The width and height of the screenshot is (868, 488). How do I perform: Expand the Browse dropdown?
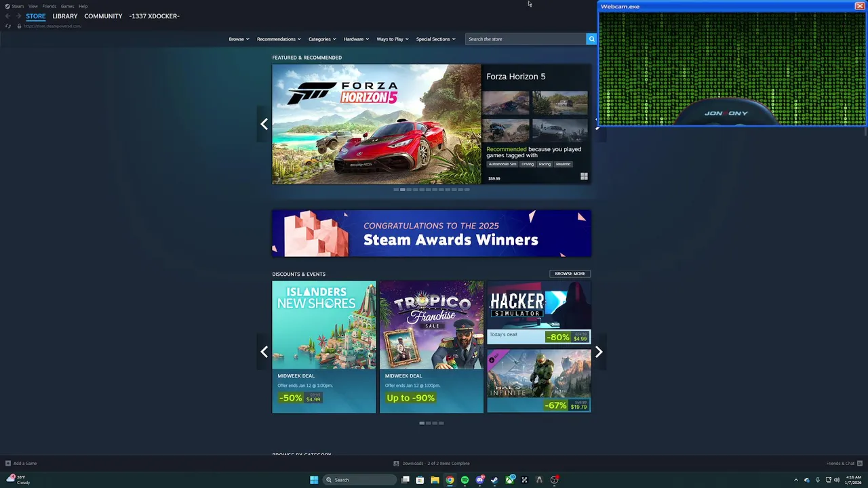(x=239, y=39)
